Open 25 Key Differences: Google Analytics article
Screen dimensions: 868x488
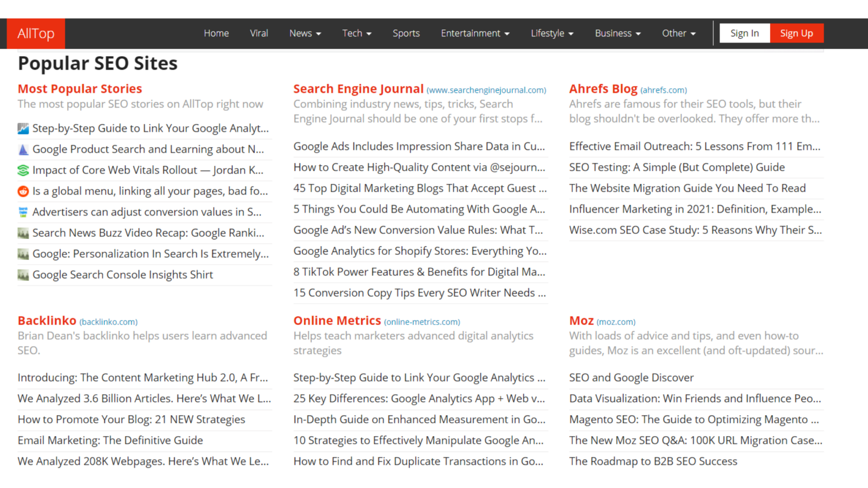(419, 399)
